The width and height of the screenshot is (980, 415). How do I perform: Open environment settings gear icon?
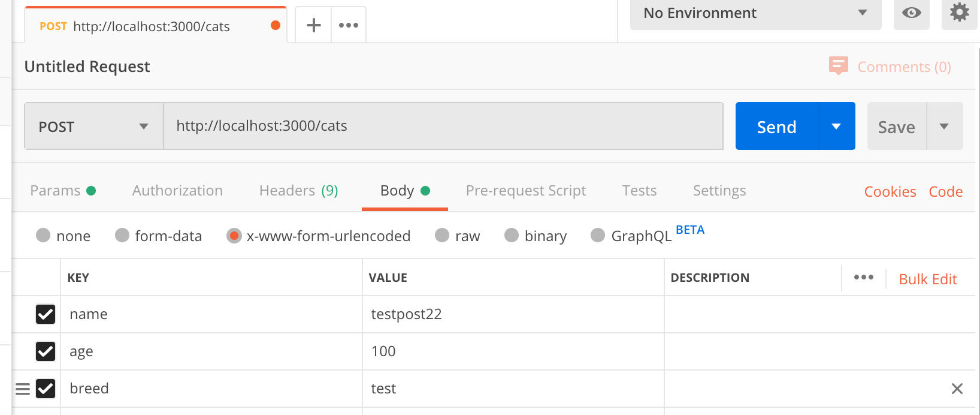click(x=959, y=13)
